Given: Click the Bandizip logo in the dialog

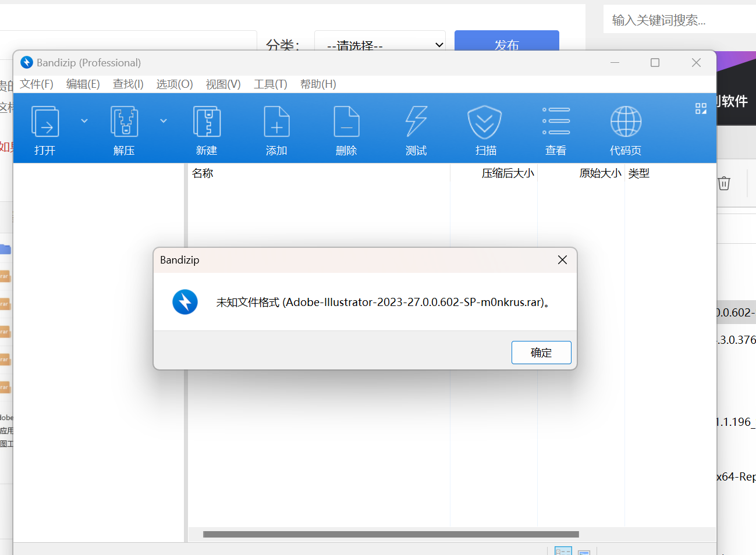Looking at the screenshot, I should (185, 302).
